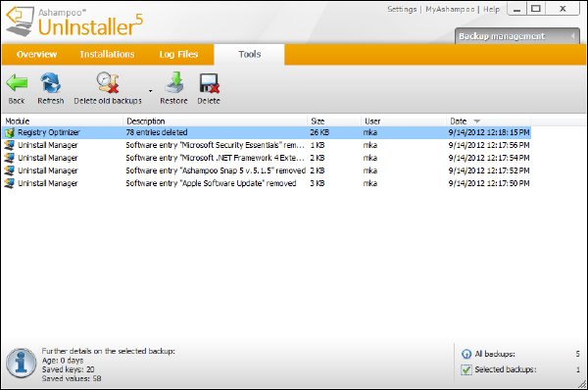
Task: Click the "All backups:" label
Action: click(x=495, y=354)
